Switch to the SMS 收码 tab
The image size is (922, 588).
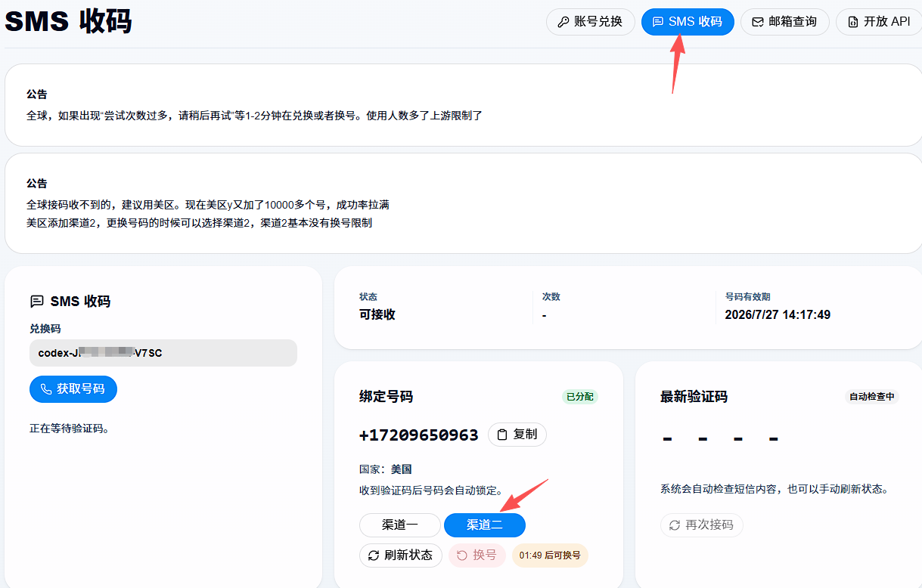coord(688,22)
